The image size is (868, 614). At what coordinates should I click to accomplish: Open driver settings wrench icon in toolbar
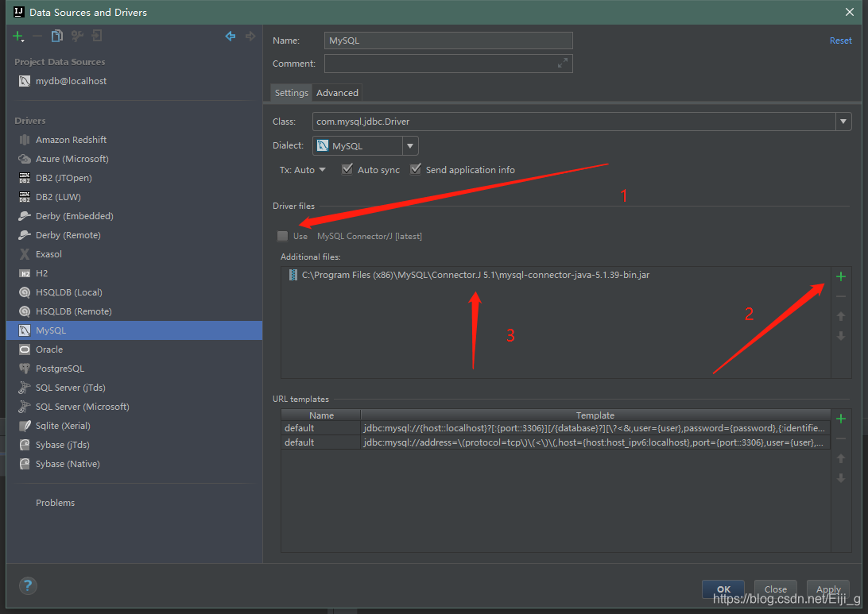(77, 37)
